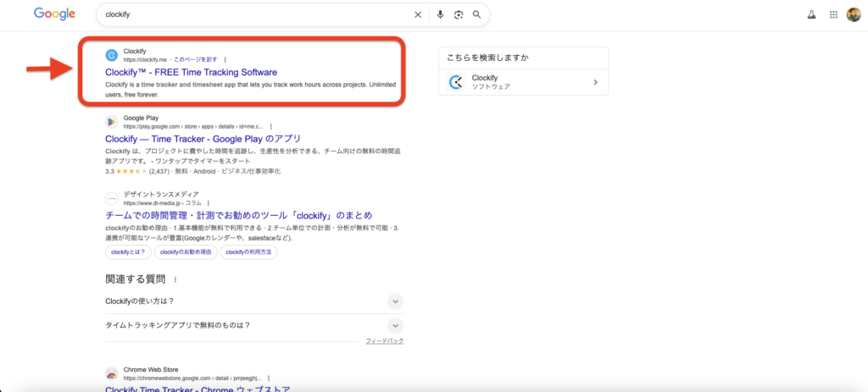The width and height of the screenshot is (868, 392).
Task: Open more options for dt-media.jp result
Action: tap(209, 203)
